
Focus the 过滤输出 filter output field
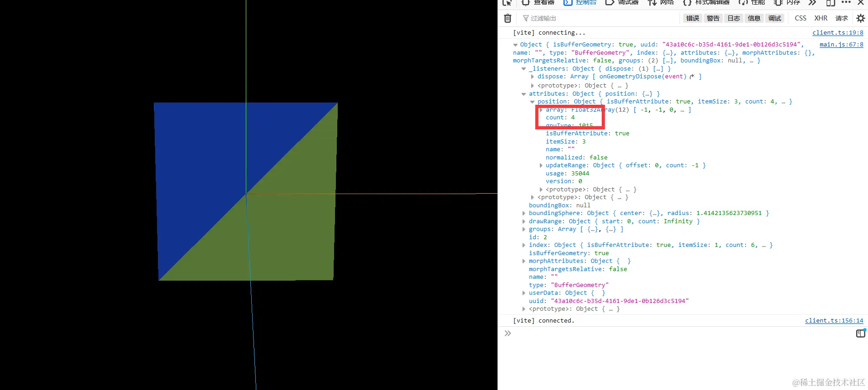click(x=601, y=18)
